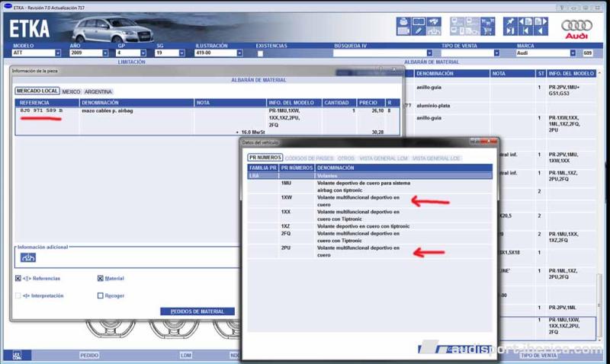This screenshot has height=364, width=610.
Task: Click the DENOMINACIÓN header in background parts list
Action: (x=451, y=73)
